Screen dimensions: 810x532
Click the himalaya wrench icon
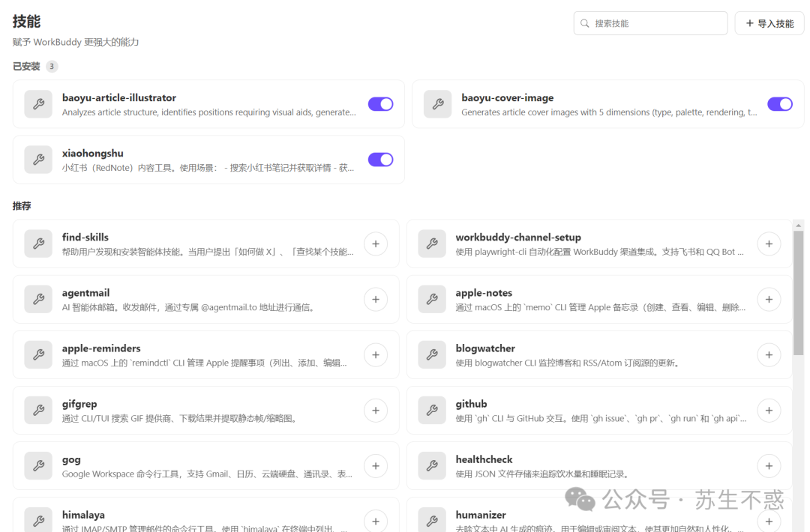tap(38, 519)
